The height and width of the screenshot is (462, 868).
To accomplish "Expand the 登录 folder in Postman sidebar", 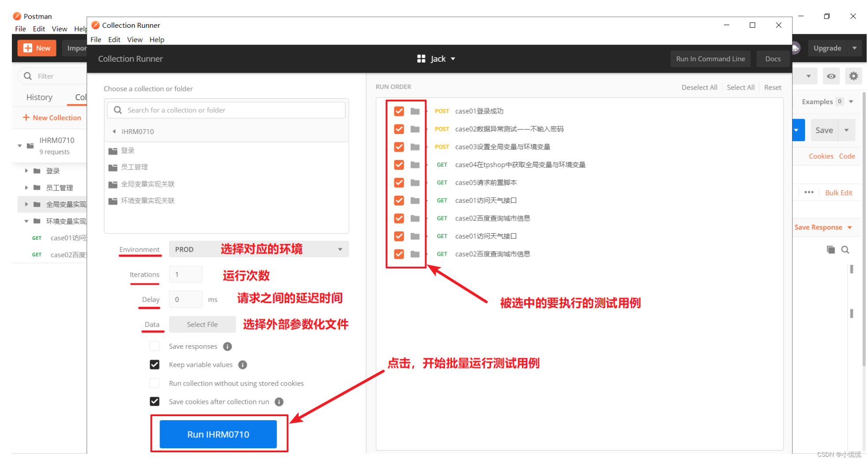I will [26, 171].
